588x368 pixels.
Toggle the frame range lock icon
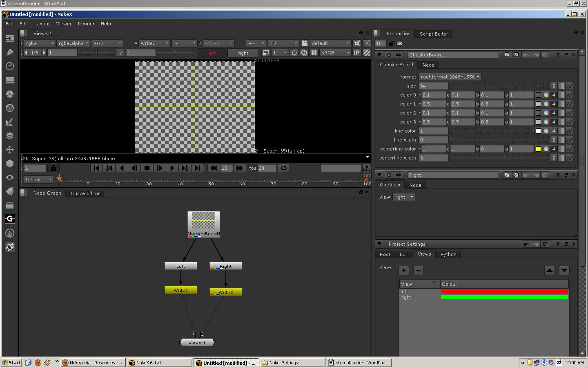pyautogui.click(x=53, y=168)
